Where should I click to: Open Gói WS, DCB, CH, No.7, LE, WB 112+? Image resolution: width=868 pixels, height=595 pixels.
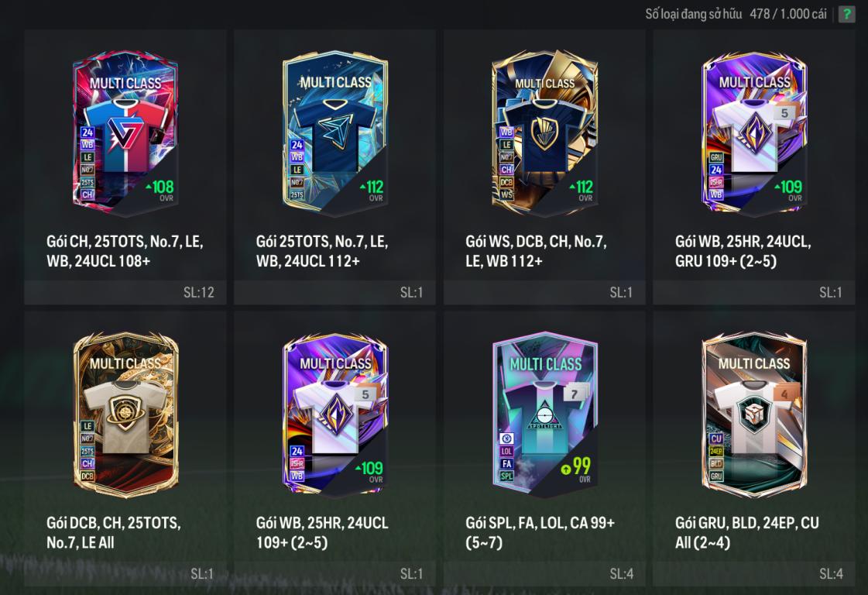click(536, 251)
